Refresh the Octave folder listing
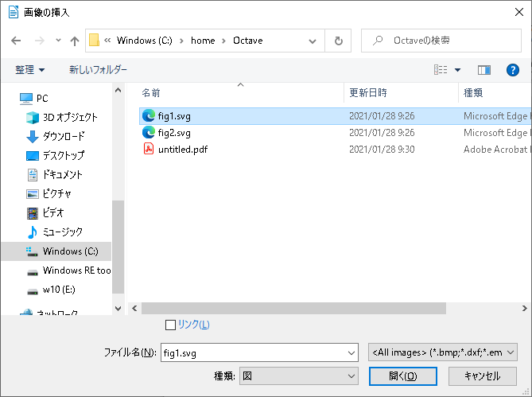This screenshot has width=532, height=397. point(339,41)
